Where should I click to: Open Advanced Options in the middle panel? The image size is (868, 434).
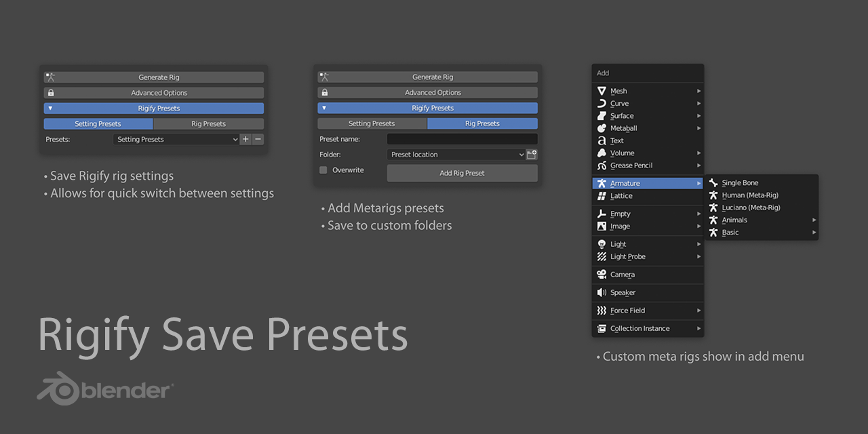point(428,92)
